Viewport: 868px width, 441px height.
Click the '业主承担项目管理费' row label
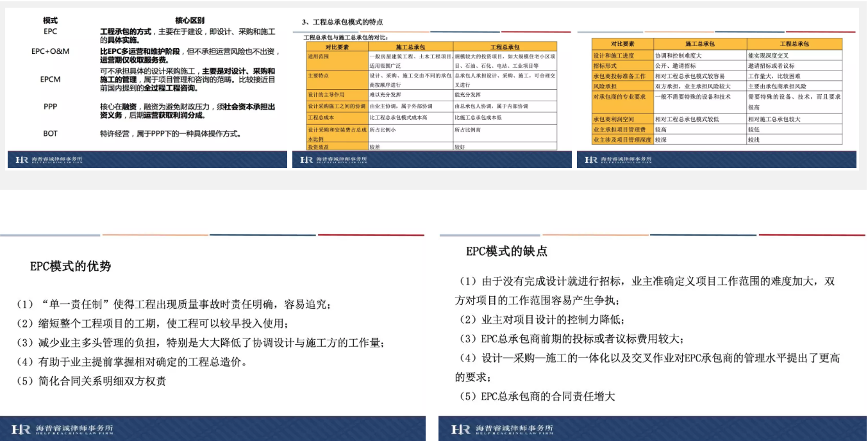(619, 129)
